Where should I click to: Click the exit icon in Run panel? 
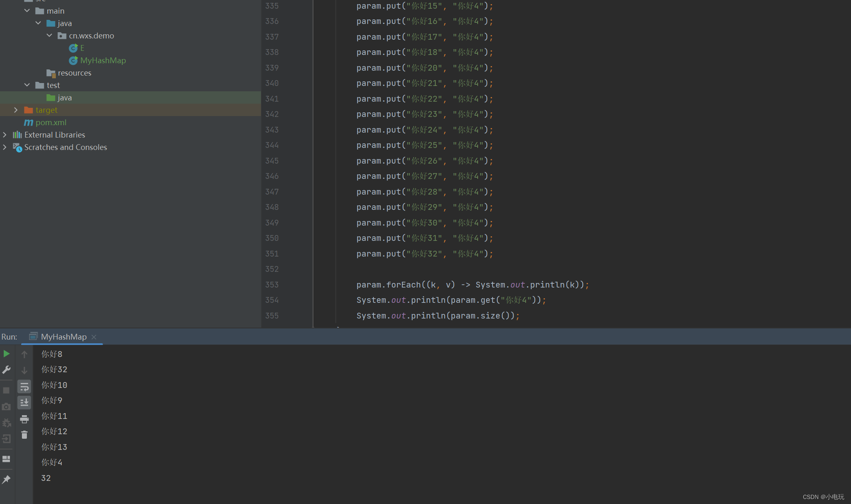6,439
